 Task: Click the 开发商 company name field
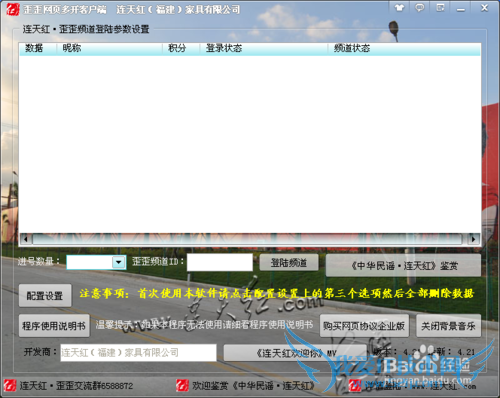pos(138,352)
